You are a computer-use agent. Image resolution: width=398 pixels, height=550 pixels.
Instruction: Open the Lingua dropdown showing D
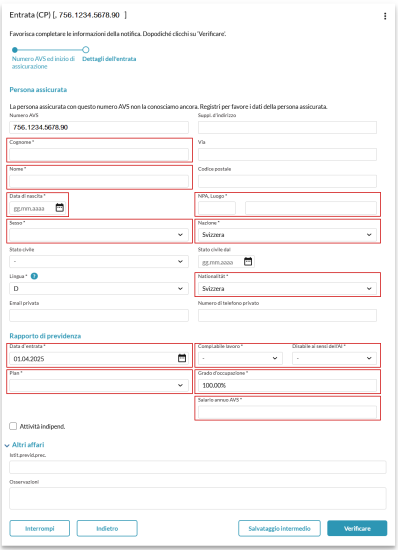click(x=99, y=288)
